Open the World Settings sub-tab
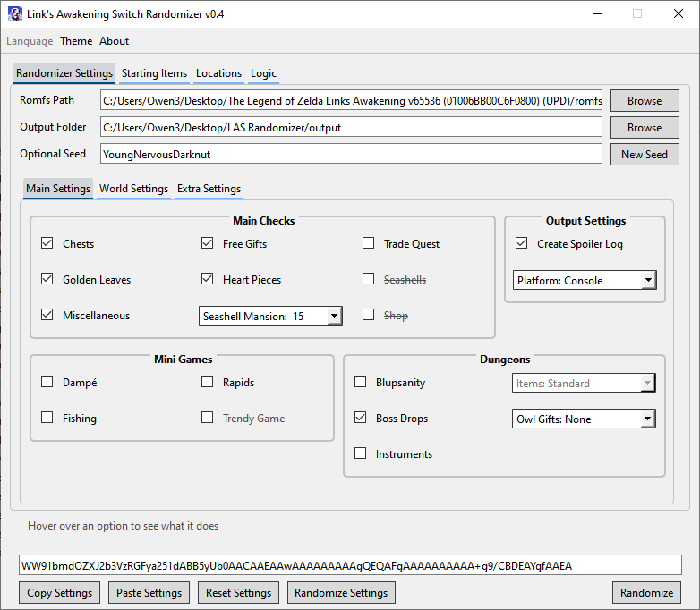 pos(134,189)
